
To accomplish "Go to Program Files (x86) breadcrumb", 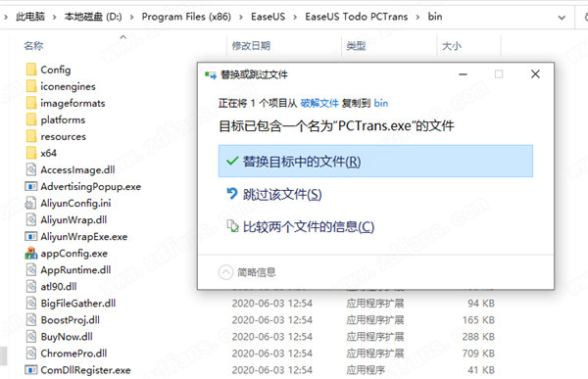I will tap(186, 17).
